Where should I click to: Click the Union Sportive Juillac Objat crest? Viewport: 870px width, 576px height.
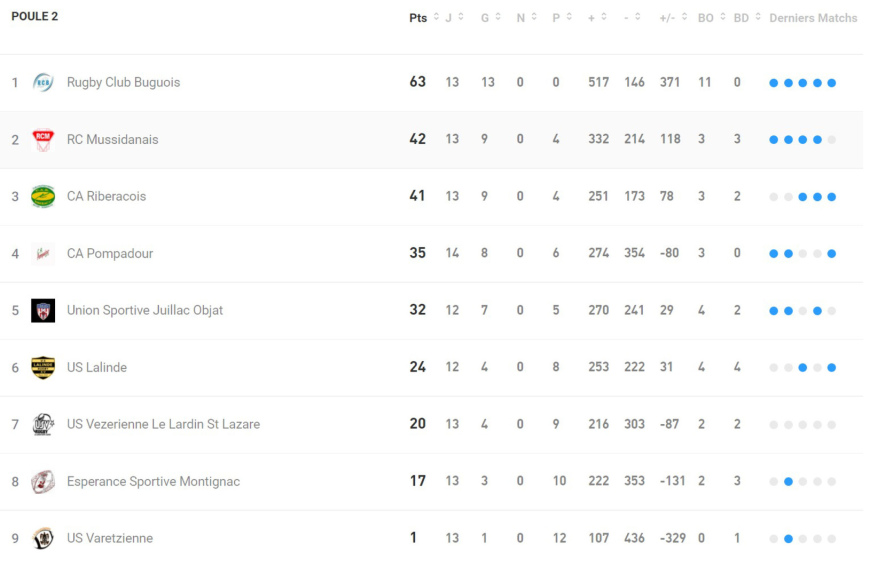tap(43, 311)
